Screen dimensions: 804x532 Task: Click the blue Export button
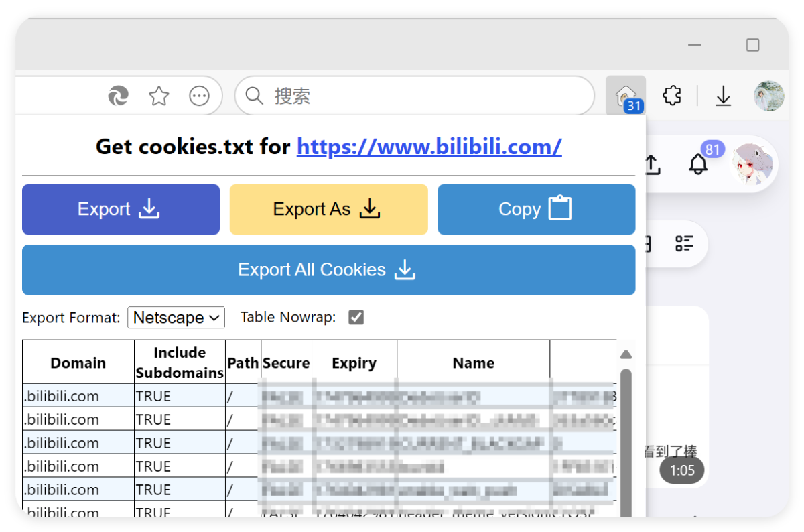coord(121,210)
